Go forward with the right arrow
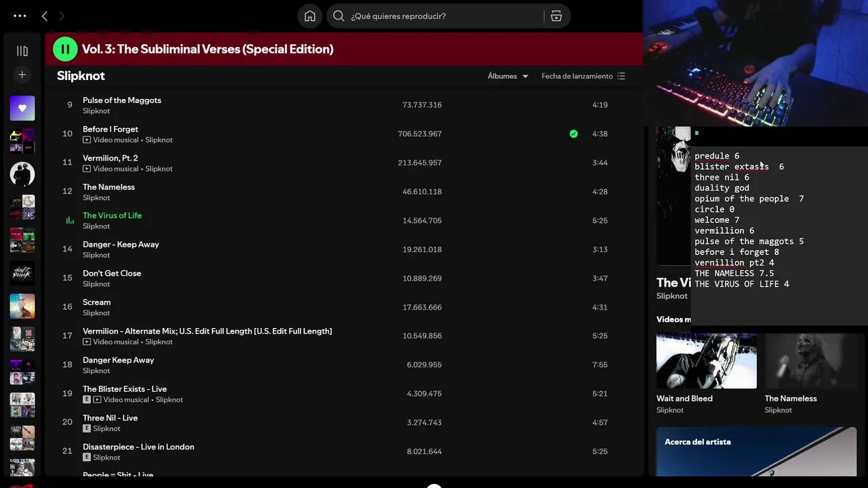868x488 pixels. 62,16
